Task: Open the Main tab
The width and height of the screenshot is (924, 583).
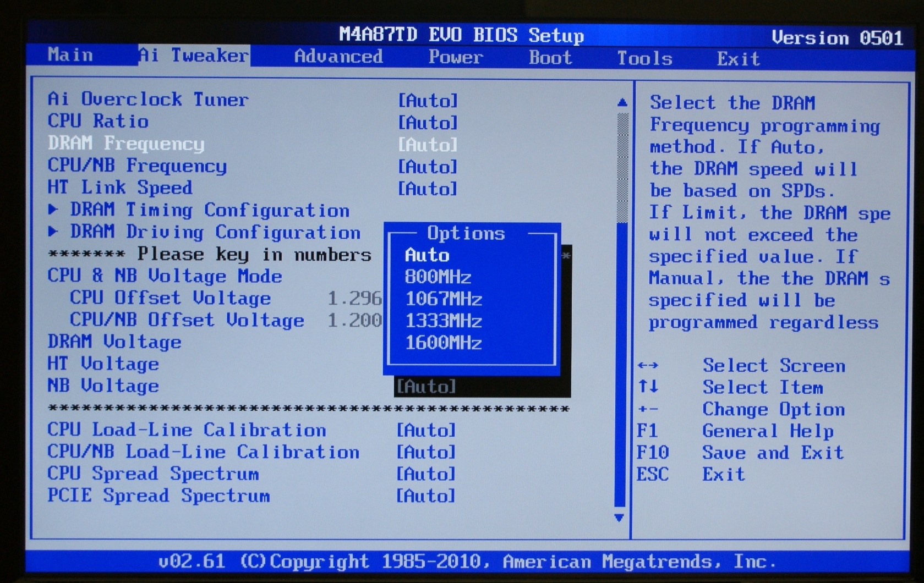Action: [x=70, y=54]
